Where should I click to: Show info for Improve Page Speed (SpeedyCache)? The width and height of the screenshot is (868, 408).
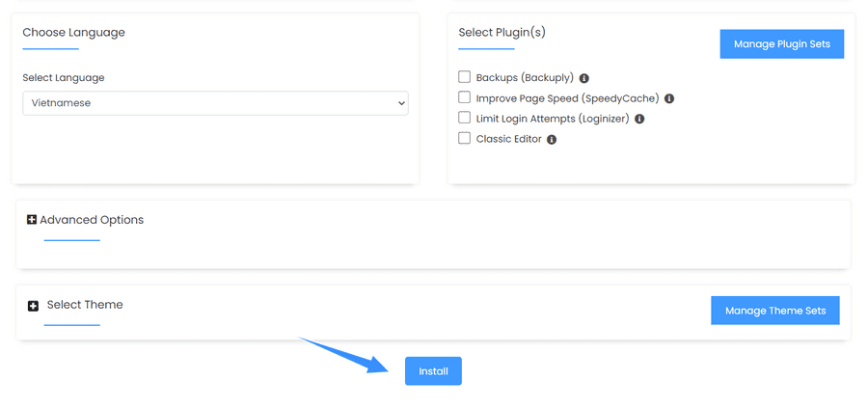tap(668, 99)
